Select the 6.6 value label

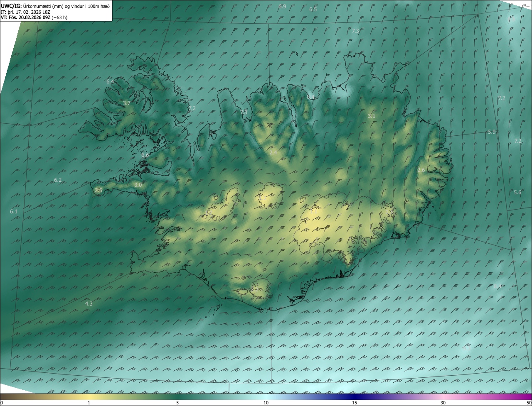pos(145,155)
